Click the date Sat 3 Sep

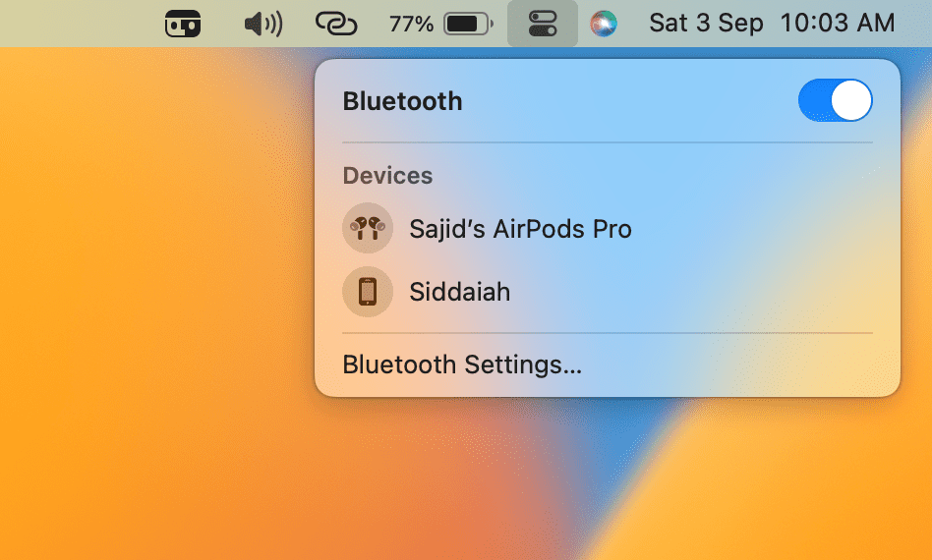[x=706, y=24]
